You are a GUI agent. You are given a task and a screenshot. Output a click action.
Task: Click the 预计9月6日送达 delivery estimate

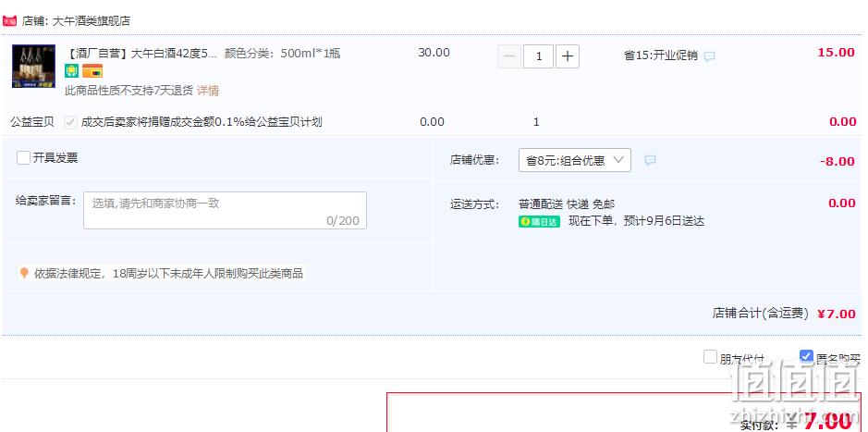click(x=664, y=221)
